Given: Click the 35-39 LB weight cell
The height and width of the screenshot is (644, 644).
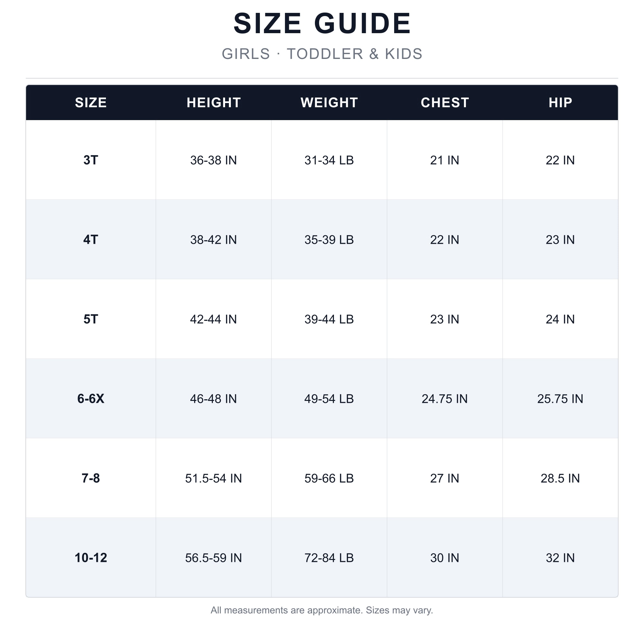Looking at the screenshot, I should (x=329, y=240).
